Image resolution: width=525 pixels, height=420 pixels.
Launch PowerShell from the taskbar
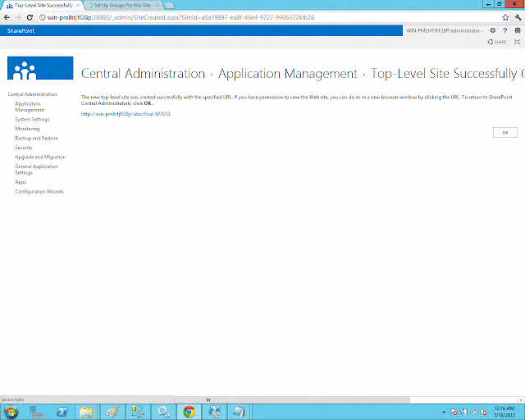[x=62, y=412]
